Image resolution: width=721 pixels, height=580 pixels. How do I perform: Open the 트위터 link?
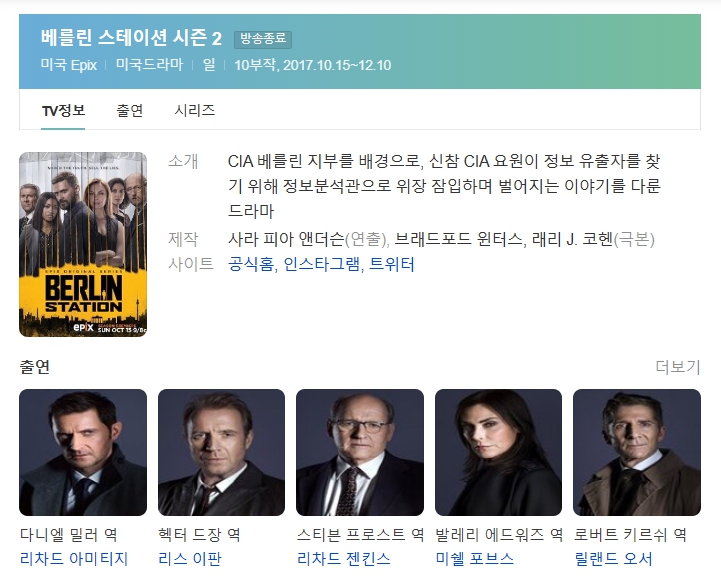pyautogui.click(x=392, y=264)
